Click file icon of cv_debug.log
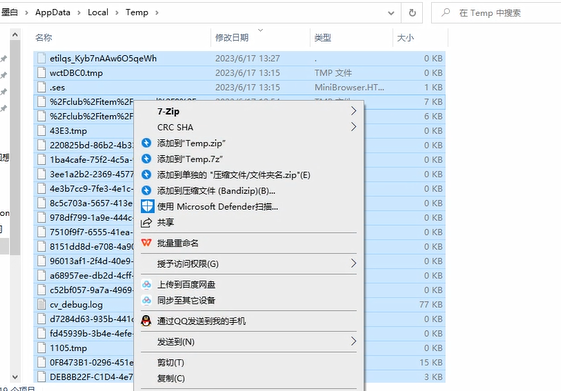The height and width of the screenshot is (391, 561). [x=42, y=304]
